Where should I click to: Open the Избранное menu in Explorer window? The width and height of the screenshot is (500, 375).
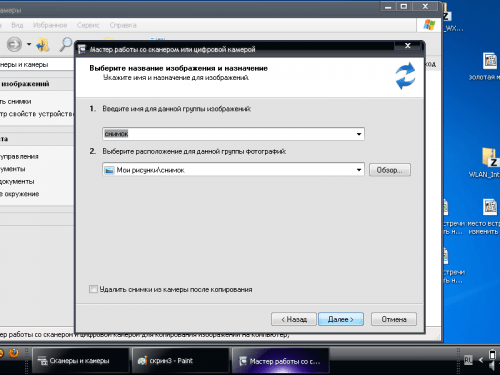tap(50, 25)
